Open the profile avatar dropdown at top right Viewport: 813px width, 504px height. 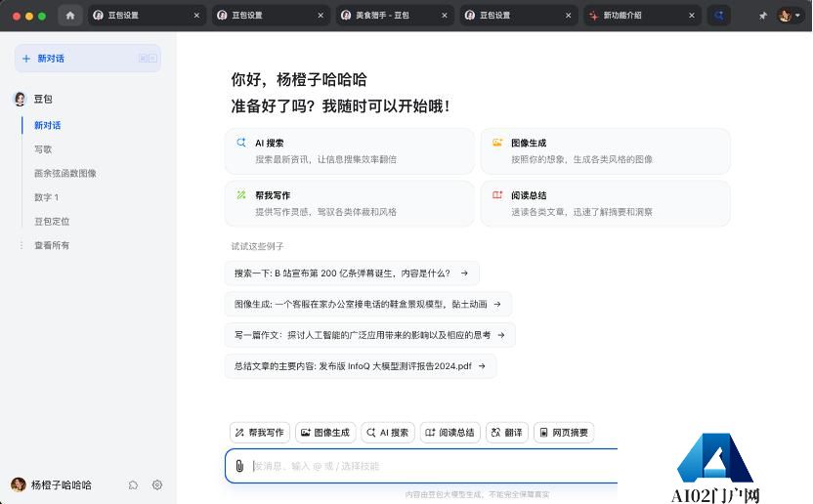click(x=790, y=16)
